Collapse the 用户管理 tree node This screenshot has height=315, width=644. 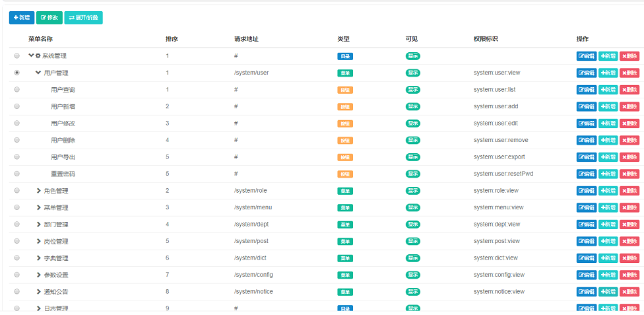(38, 73)
